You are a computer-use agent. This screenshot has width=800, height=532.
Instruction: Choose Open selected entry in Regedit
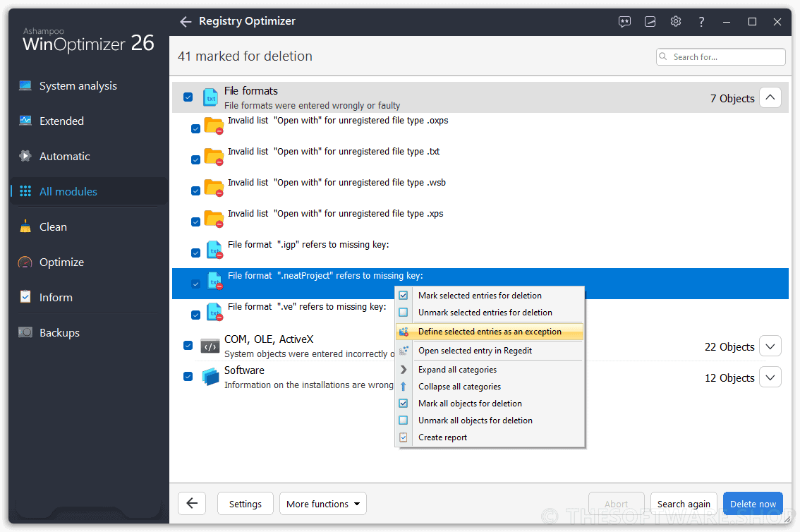(x=490, y=351)
